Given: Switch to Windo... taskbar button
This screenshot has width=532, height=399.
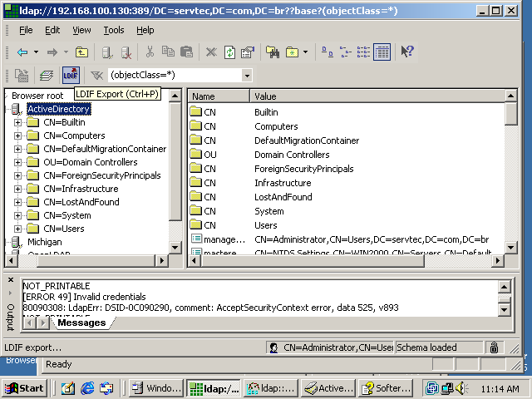Looking at the screenshot, I should click(156, 388).
